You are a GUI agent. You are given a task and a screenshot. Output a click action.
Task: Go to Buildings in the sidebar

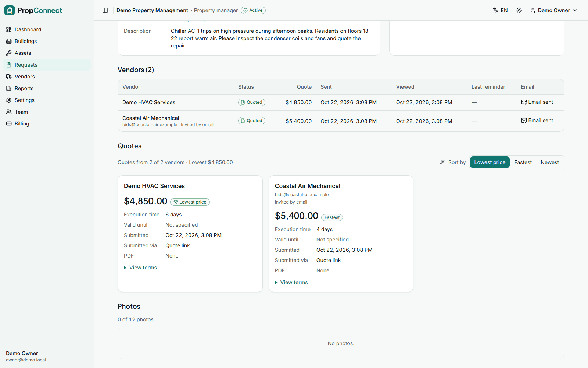pyautogui.click(x=47, y=41)
